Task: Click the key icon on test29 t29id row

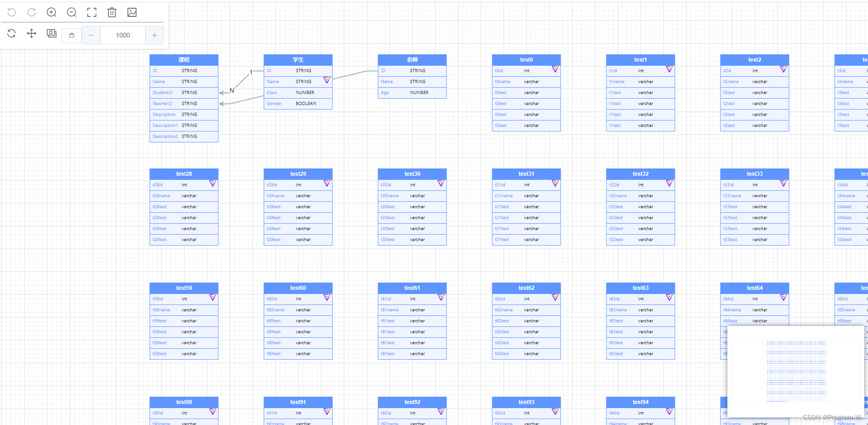Action: (x=327, y=184)
